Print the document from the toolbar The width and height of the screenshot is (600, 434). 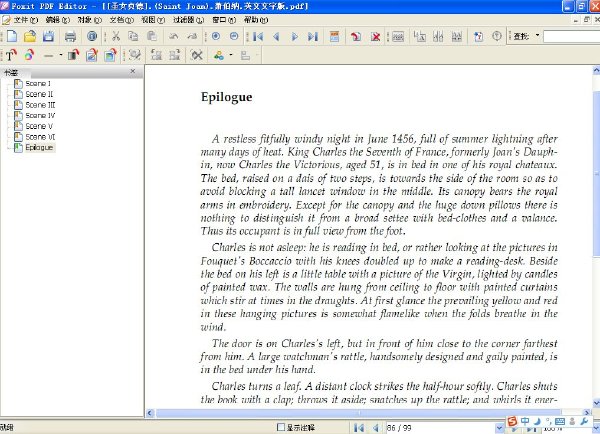pos(70,36)
